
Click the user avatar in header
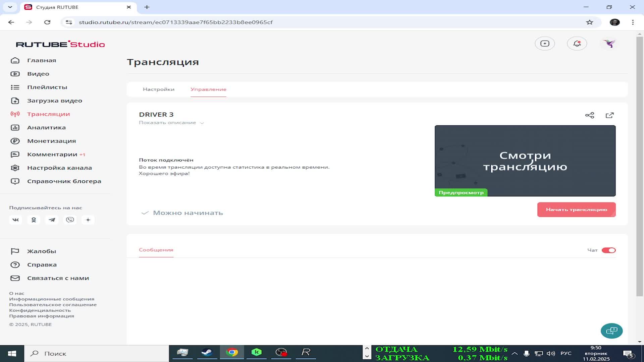click(609, 44)
